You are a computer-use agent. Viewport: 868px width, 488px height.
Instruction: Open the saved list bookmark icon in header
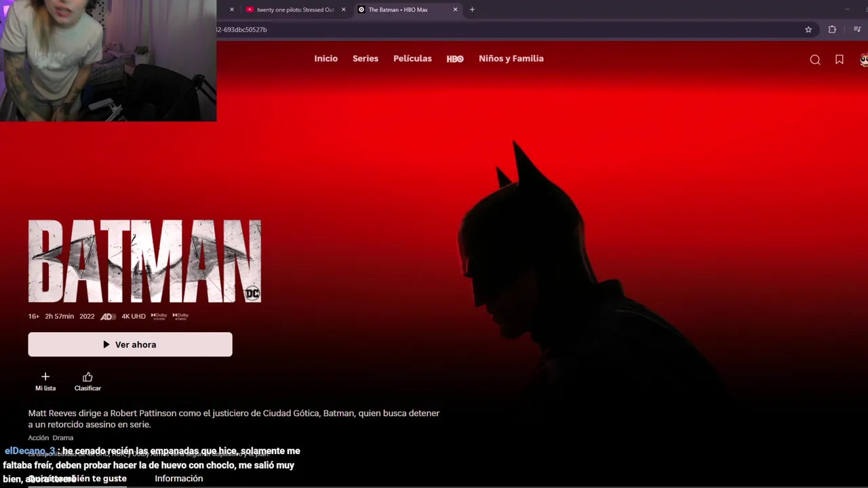point(840,60)
